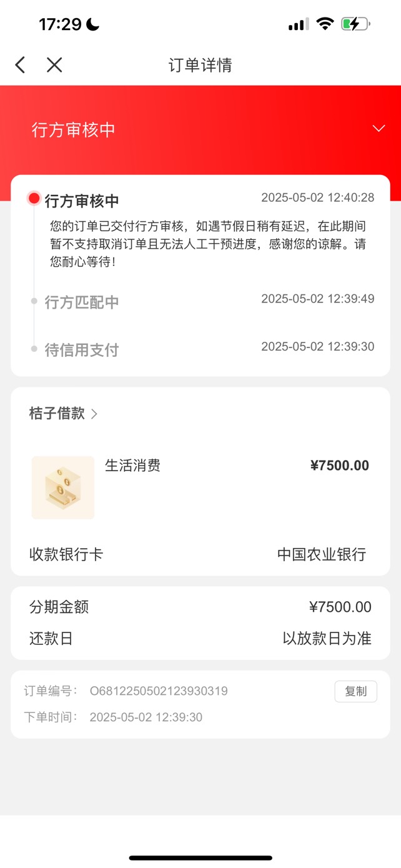
Task: Open the 桔子借款 link
Action: [57, 414]
